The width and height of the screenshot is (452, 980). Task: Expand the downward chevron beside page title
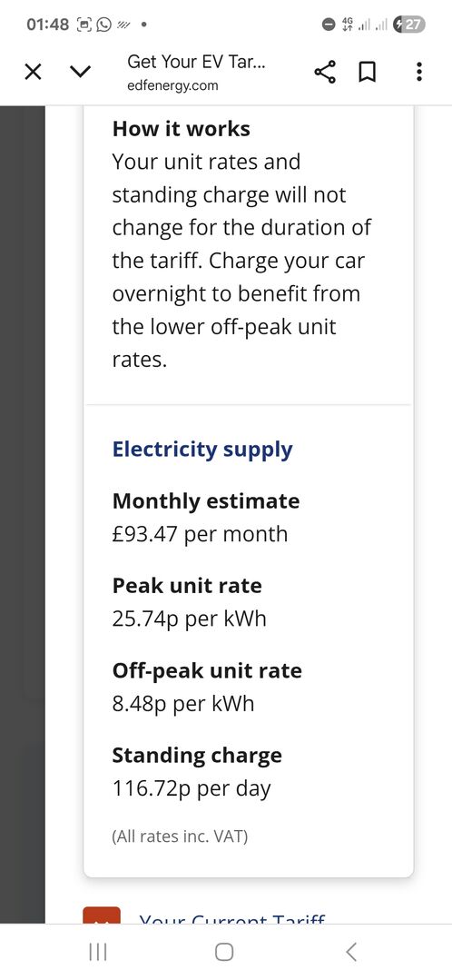point(81,73)
